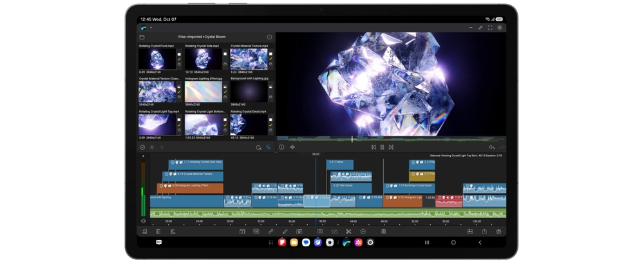Toggle the checkmark on Hologram Lighting Effect.jpg
Image resolution: width=644 pixels, height=260 pixels.
pyautogui.click(x=225, y=92)
